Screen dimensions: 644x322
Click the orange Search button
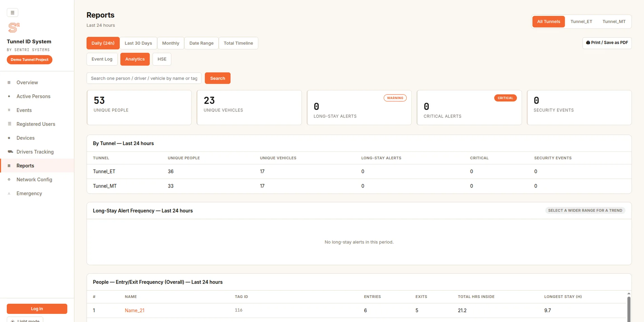218,78
